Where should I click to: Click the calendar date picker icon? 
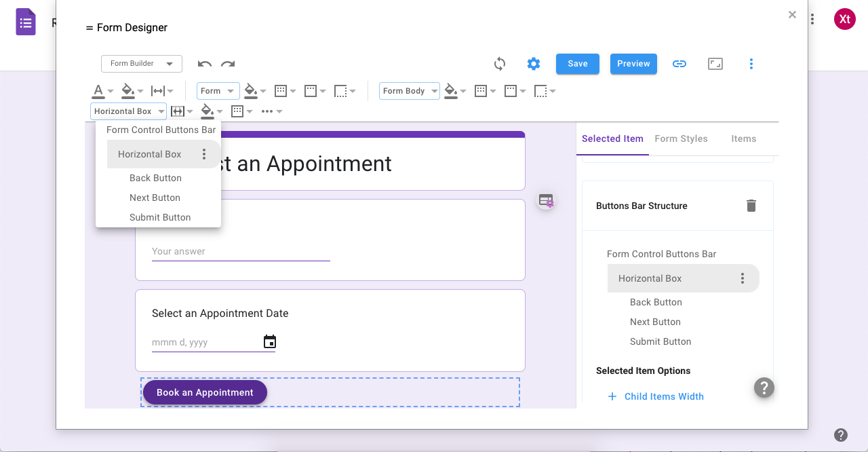pyautogui.click(x=270, y=342)
